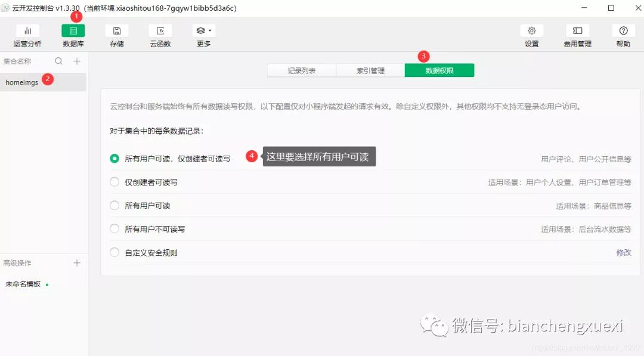Select the 所有用户可读 permission option
This screenshot has height=356, width=644.
(x=114, y=206)
